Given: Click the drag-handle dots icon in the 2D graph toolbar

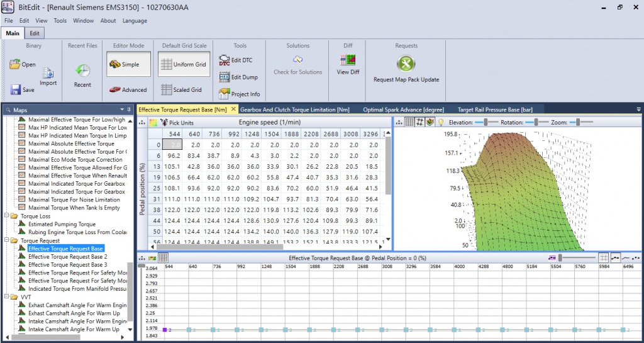Looking at the screenshot, I should (142, 258).
